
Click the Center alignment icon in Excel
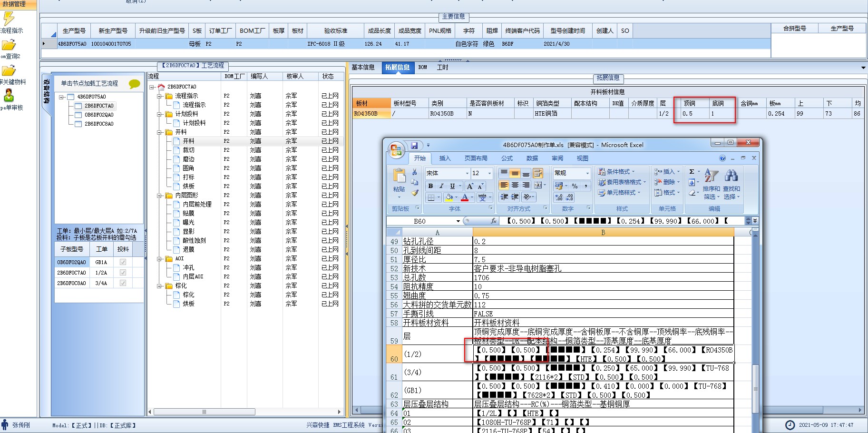(515, 185)
